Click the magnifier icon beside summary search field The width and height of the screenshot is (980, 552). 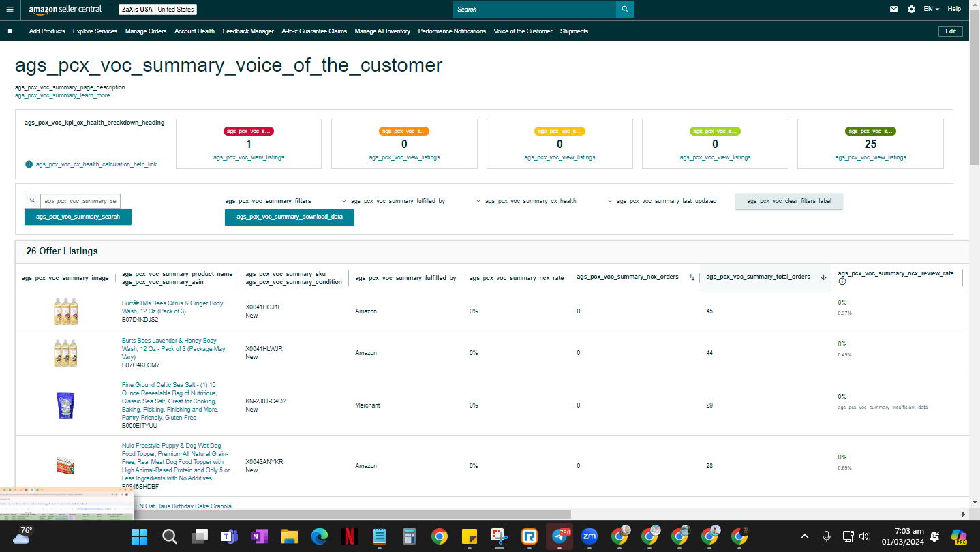32,201
